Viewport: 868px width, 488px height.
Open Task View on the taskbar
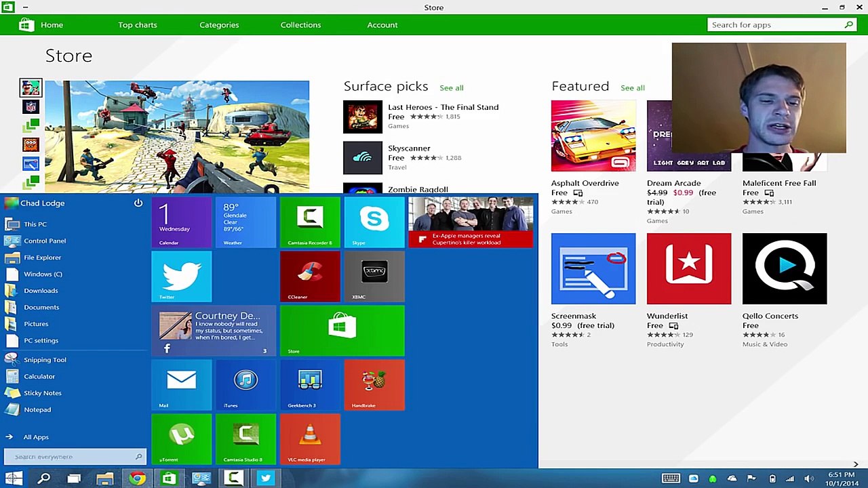[x=74, y=479]
